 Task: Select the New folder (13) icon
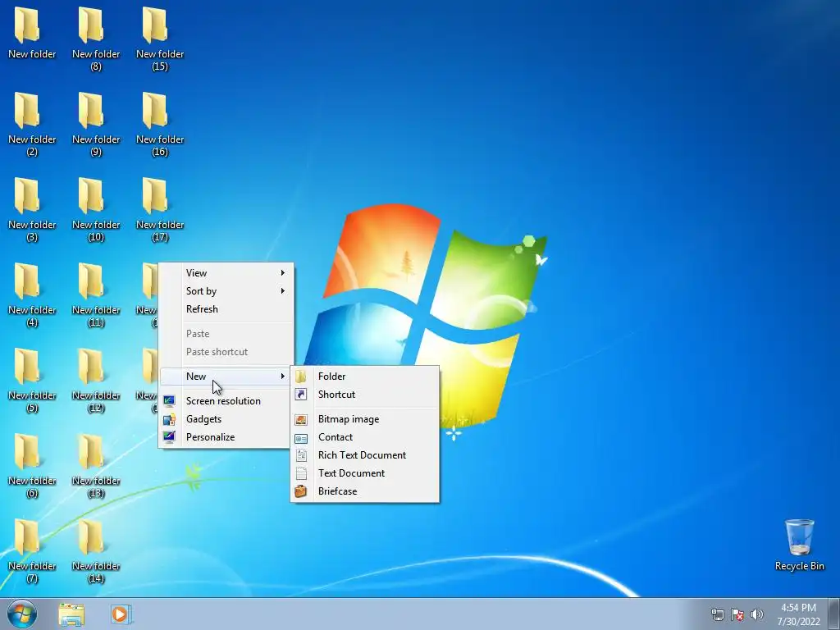(96, 465)
